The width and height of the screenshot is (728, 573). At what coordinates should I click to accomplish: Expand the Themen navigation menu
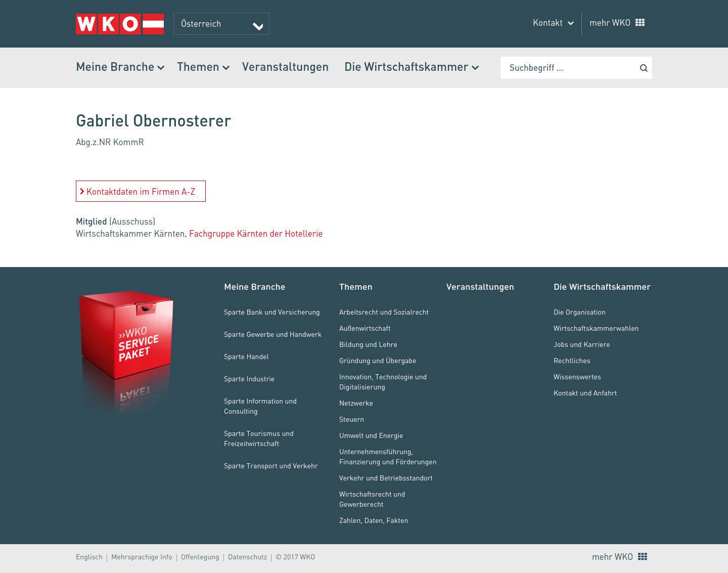click(x=203, y=67)
